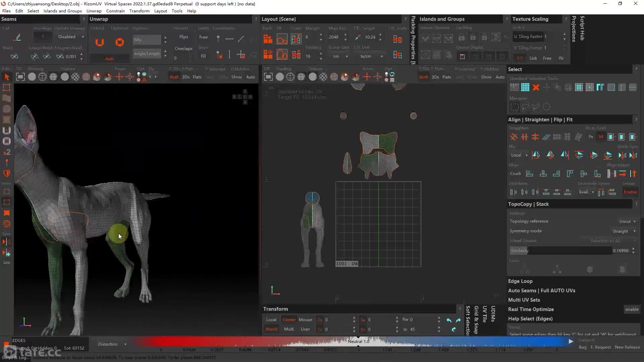Click the Margin value stepper up arrow

[x=321, y=35]
